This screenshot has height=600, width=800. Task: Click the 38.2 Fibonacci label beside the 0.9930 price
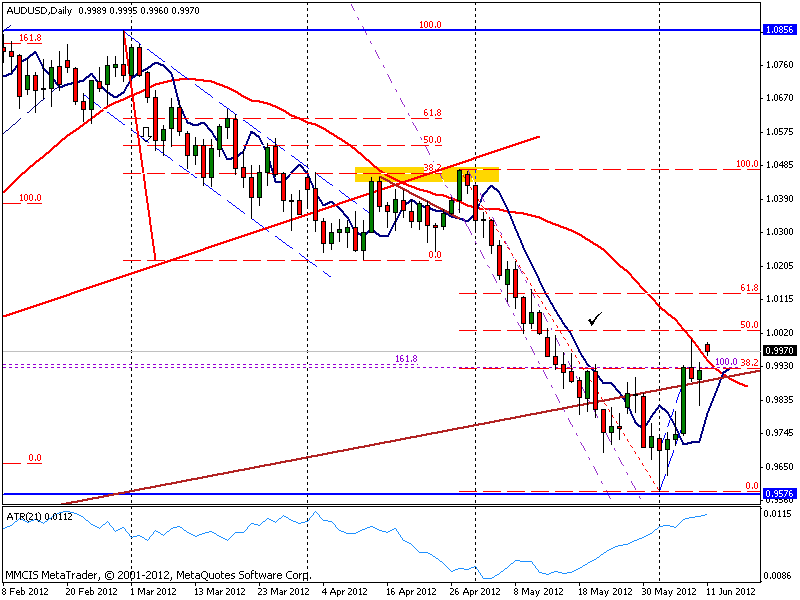(x=749, y=363)
